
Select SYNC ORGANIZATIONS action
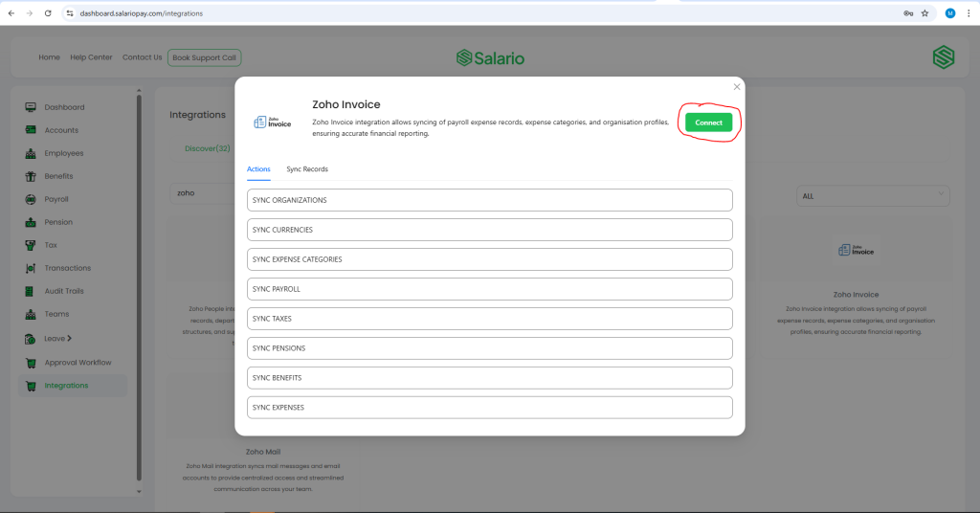coord(489,200)
